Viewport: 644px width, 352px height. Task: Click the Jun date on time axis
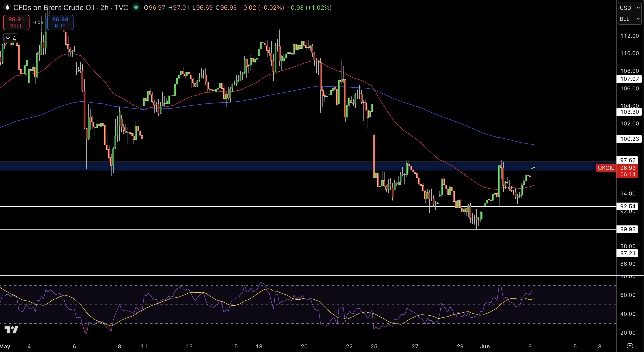point(485,346)
